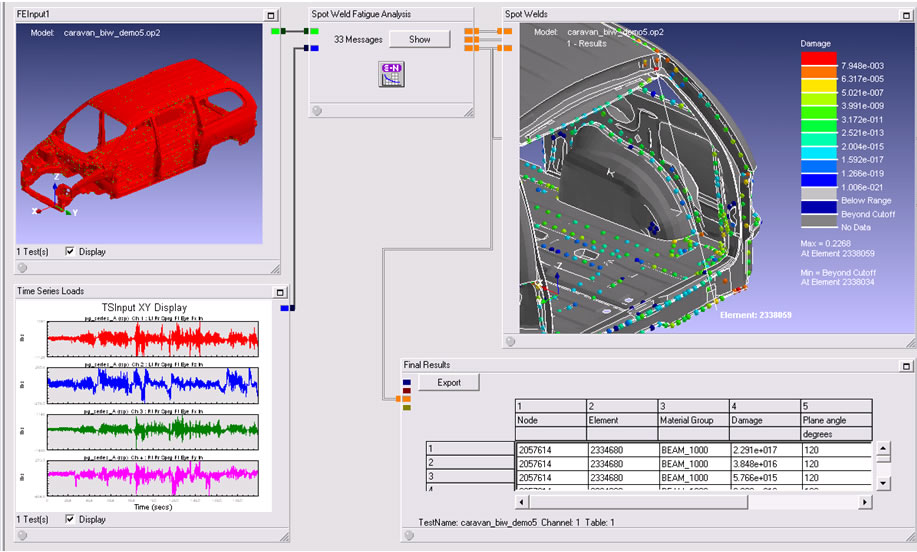Select the Node column header
This screenshot has height=552, width=917.
point(551,420)
